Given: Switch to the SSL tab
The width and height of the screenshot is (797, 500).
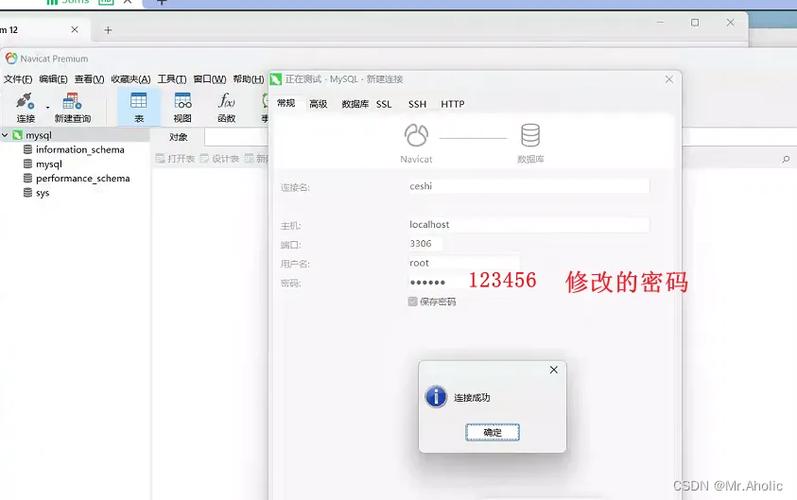Looking at the screenshot, I should [384, 104].
